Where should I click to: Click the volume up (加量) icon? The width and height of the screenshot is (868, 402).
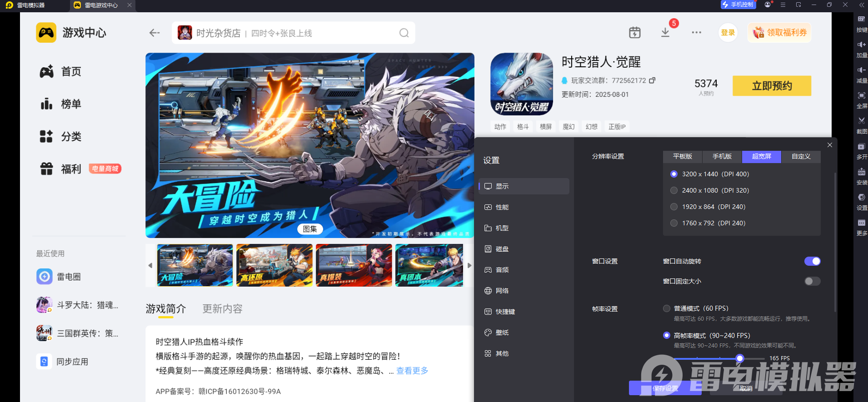coord(861,45)
